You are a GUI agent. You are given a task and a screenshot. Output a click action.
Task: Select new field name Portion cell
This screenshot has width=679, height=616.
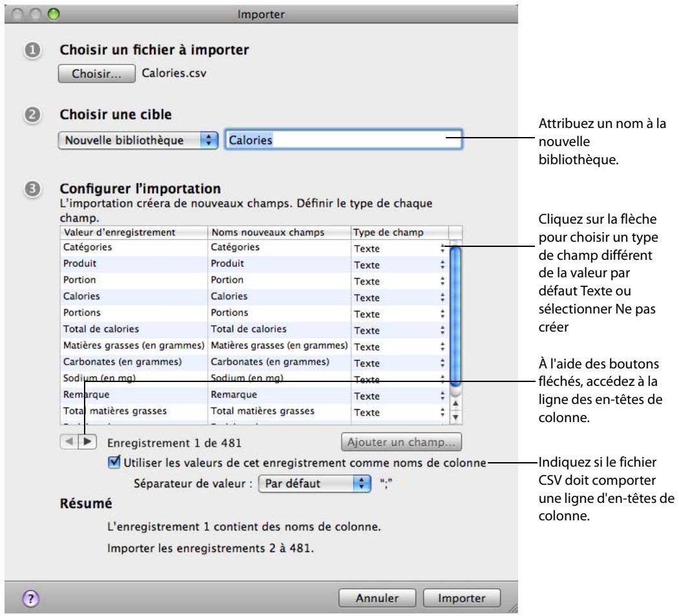(x=279, y=281)
